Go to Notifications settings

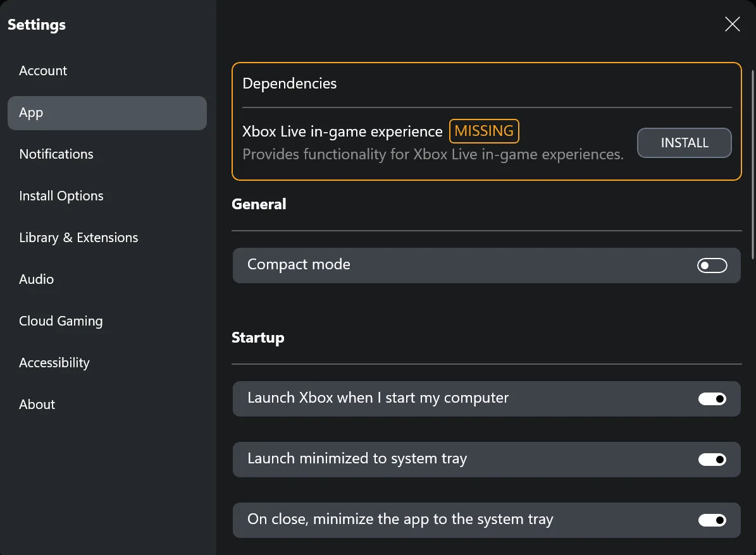[56, 154]
